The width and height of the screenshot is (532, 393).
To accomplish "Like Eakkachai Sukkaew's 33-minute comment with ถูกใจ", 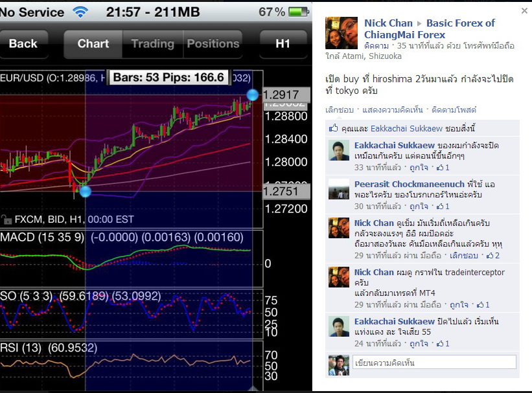I will pos(419,168).
